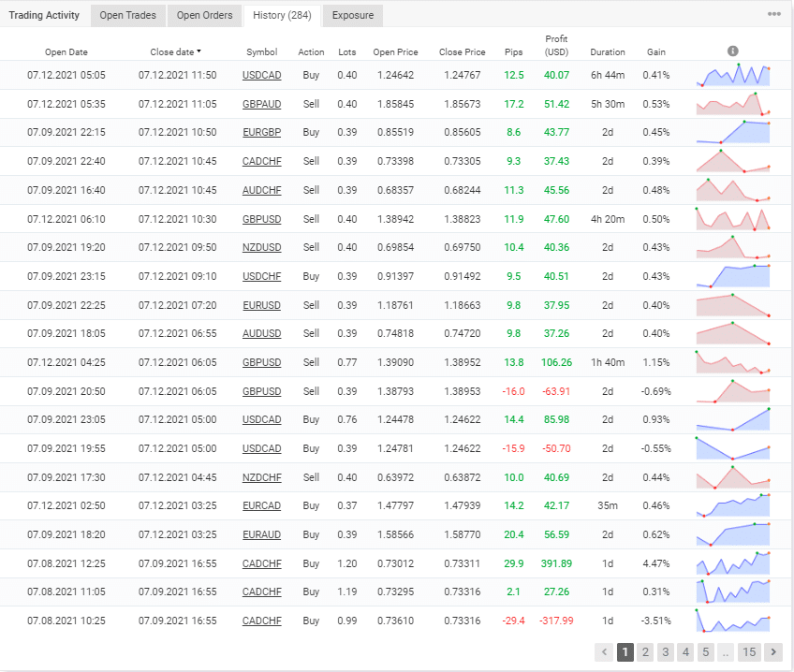This screenshot has width=794, height=672.
Task: Sort trades by the Symbol column header
Action: [261, 51]
